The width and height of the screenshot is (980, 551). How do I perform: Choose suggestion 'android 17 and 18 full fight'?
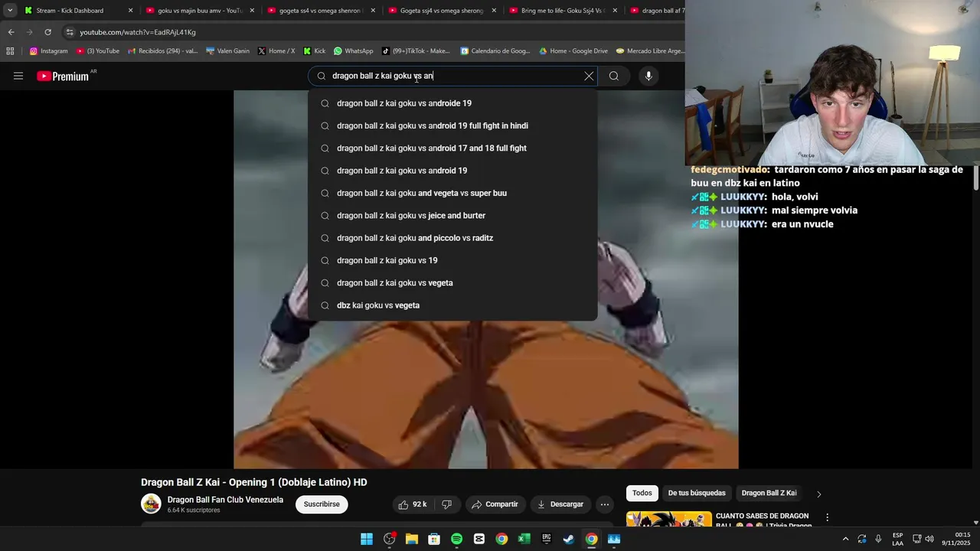(452, 148)
